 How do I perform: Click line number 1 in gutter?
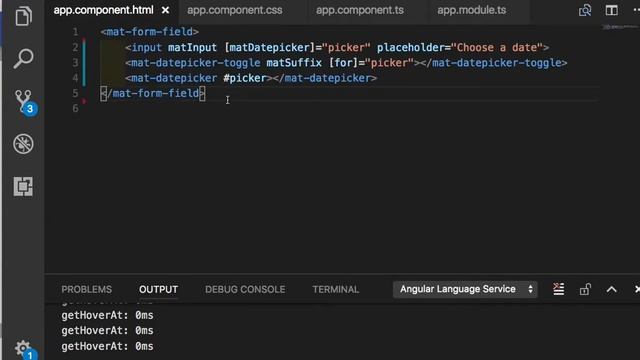coord(75,32)
